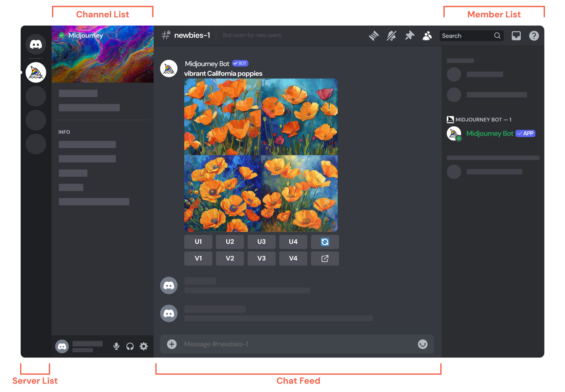Select the V3 variation button
Image resolution: width=565 pixels, height=392 pixels.
261,258
